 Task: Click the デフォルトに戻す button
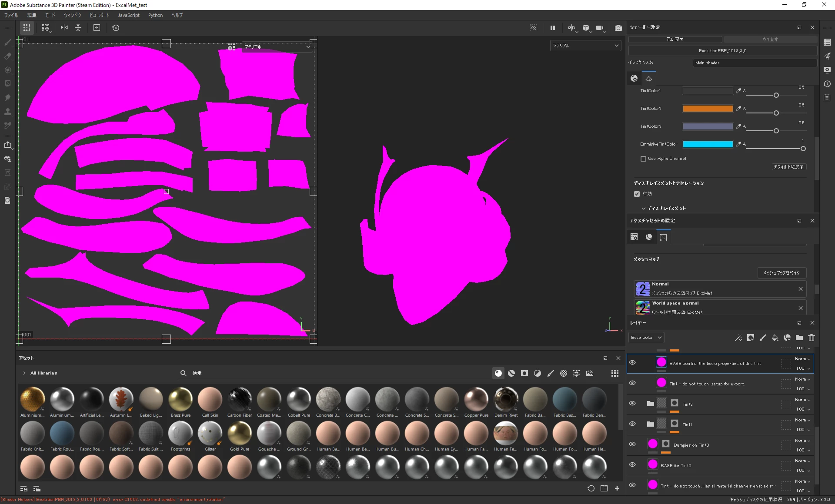pos(788,167)
